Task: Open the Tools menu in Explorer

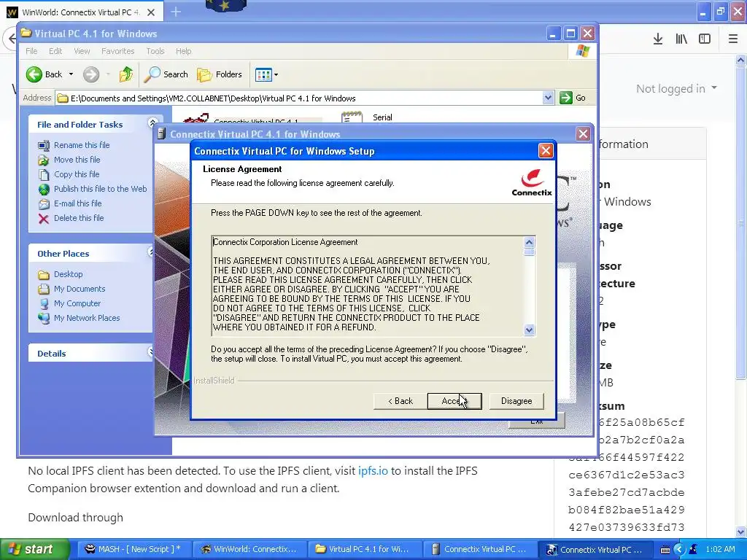Action: 155,51
